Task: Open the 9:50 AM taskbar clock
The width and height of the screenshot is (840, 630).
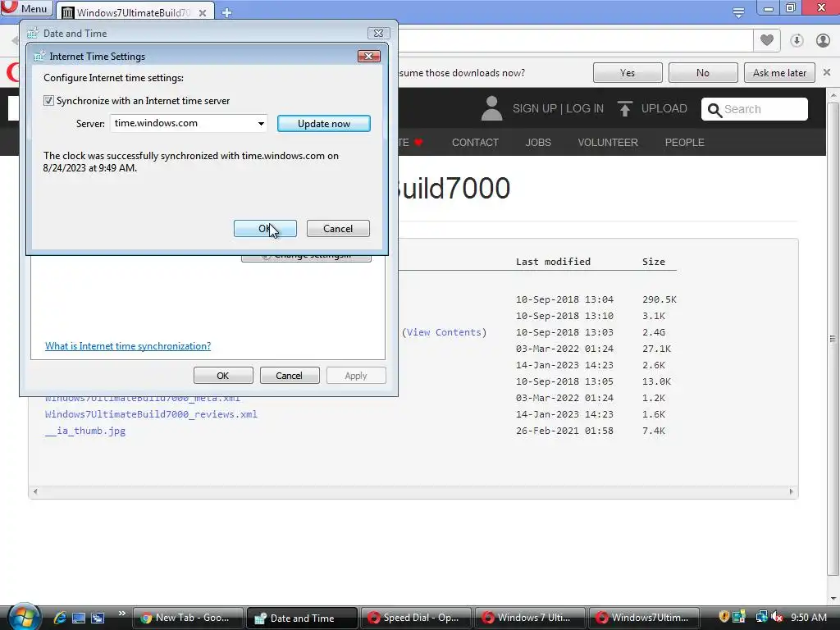Action: (x=809, y=618)
